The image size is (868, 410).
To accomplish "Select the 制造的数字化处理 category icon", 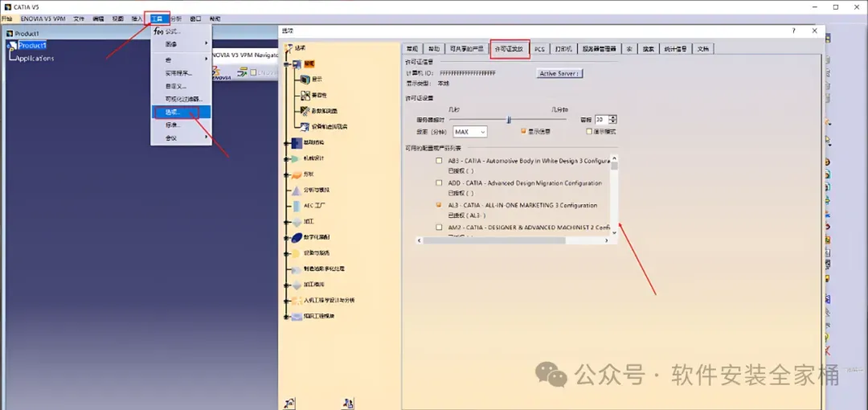I will coord(296,269).
